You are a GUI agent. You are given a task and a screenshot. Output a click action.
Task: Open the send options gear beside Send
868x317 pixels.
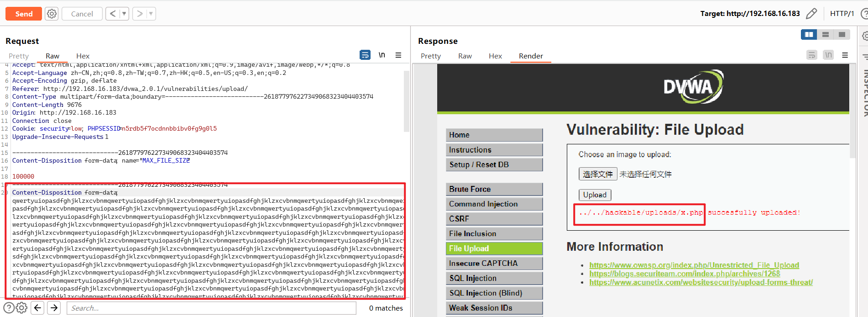coord(52,14)
